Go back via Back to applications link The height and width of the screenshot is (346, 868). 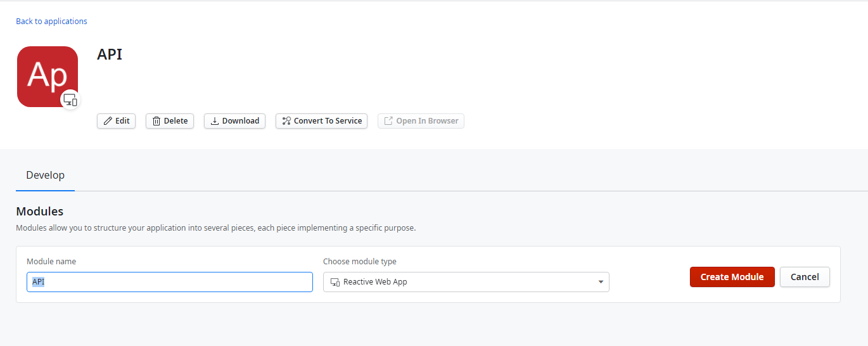point(51,22)
